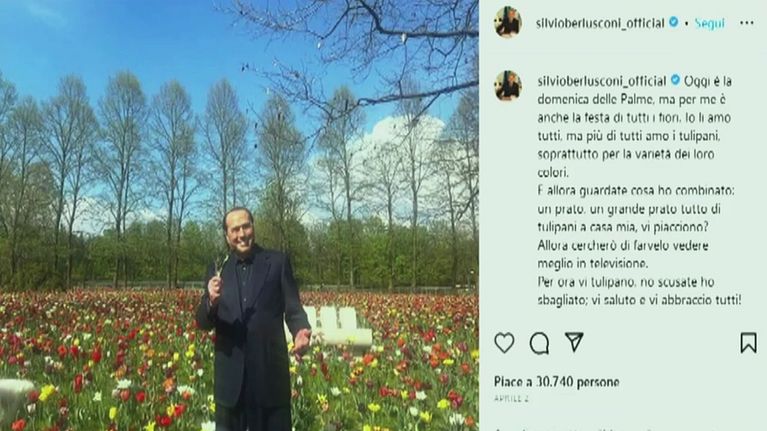The height and width of the screenshot is (431, 767).
Task: Open silvioberlusconi_official profile from header
Action: tap(600, 23)
